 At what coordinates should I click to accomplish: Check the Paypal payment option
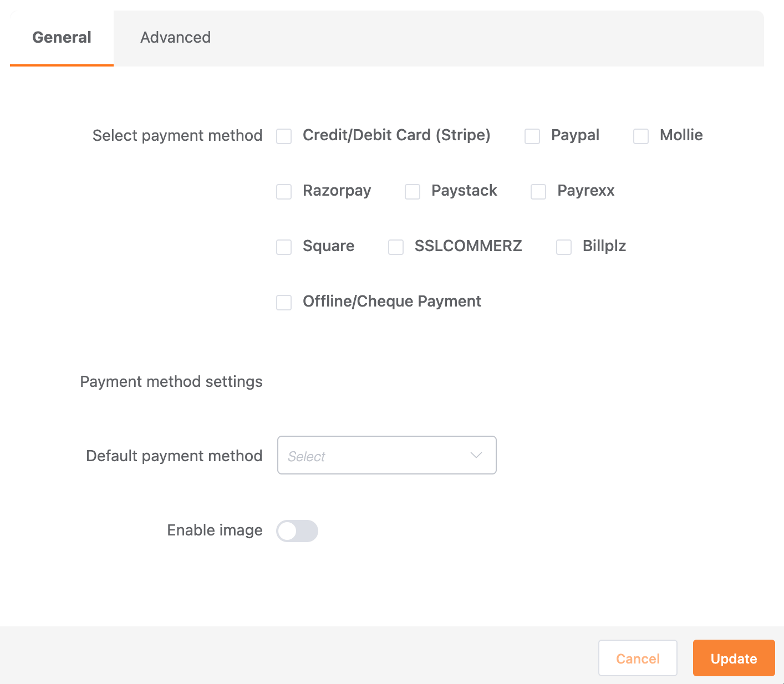pyautogui.click(x=532, y=136)
